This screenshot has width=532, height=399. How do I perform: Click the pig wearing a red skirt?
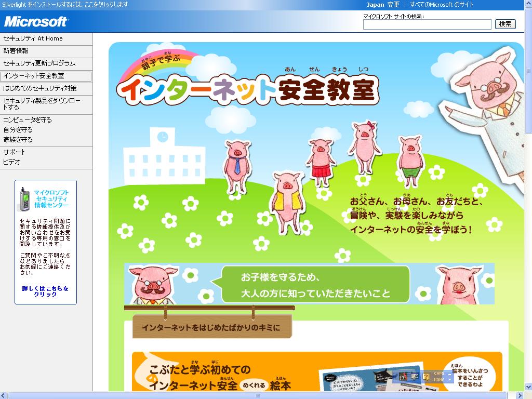click(x=320, y=162)
